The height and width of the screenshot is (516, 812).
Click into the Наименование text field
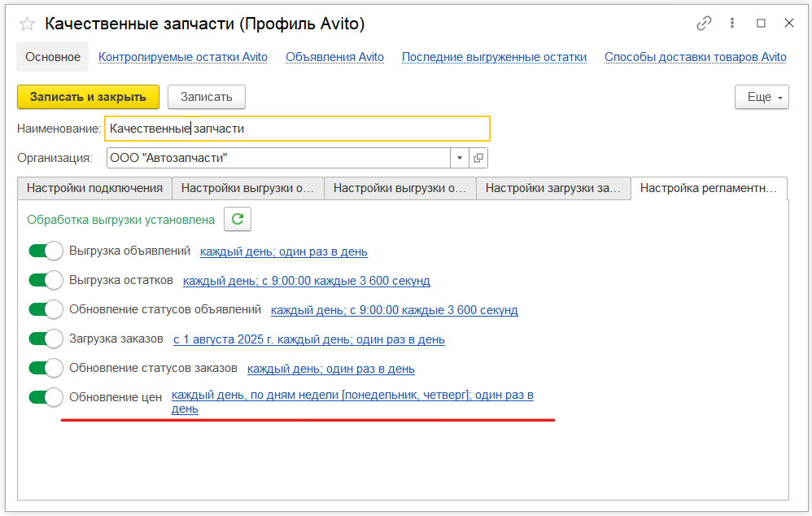point(297,129)
